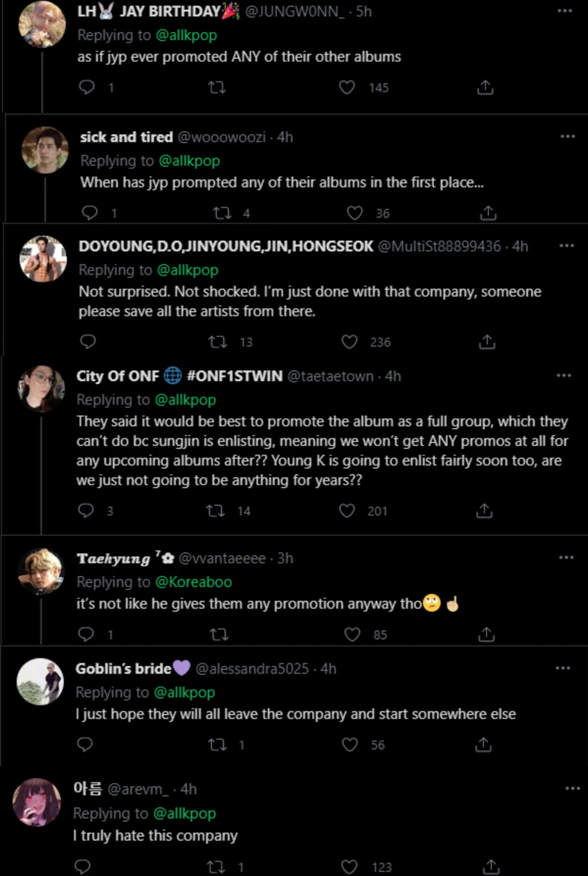Reply to the City Of ONF tweet
Viewport: 588px width, 876px height.
(86, 511)
